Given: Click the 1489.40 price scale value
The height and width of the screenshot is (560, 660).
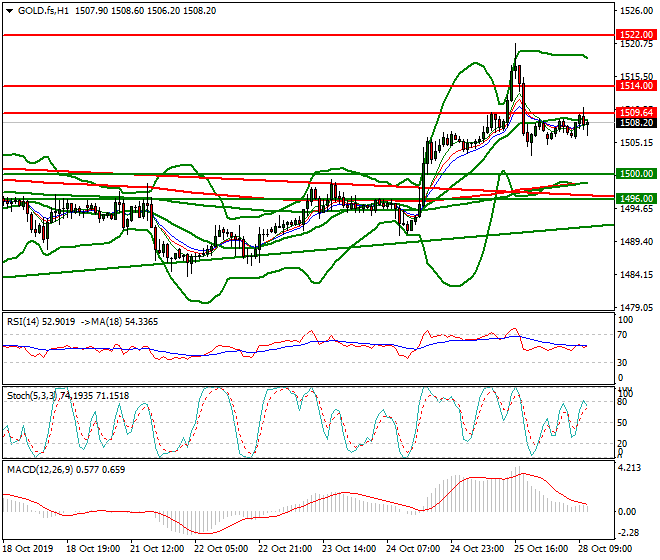Looking at the screenshot, I should click(x=636, y=242).
